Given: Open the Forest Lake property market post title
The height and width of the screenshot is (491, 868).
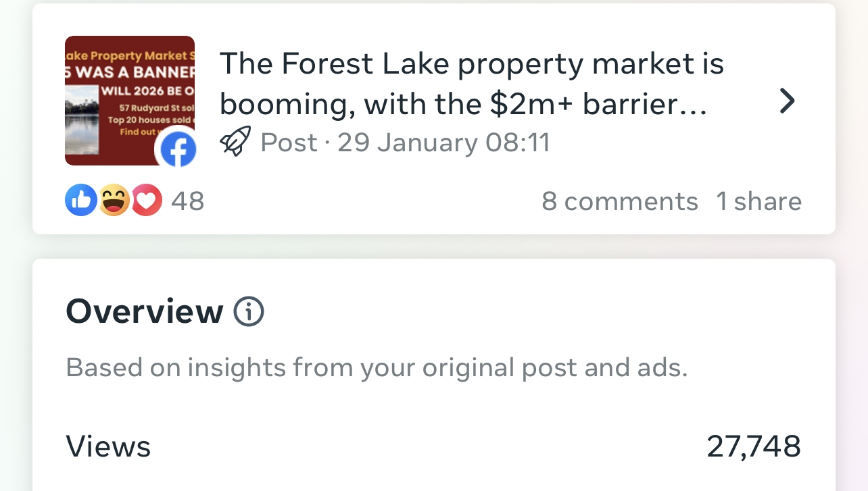Looking at the screenshot, I should pyautogui.click(x=471, y=65).
